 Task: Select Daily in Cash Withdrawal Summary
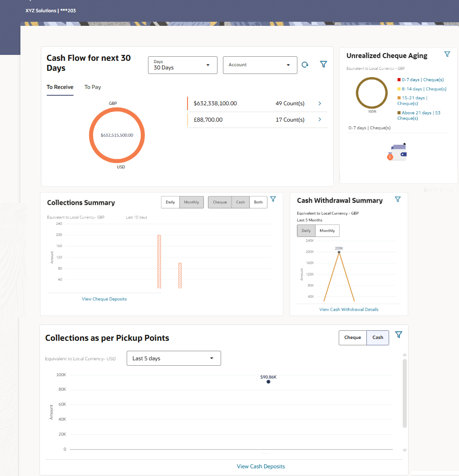pyautogui.click(x=306, y=231)
